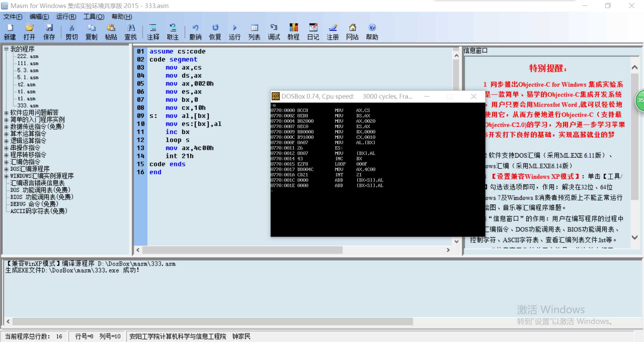
Task: Select 333.asm file in tree
Action: pos(28,106)
